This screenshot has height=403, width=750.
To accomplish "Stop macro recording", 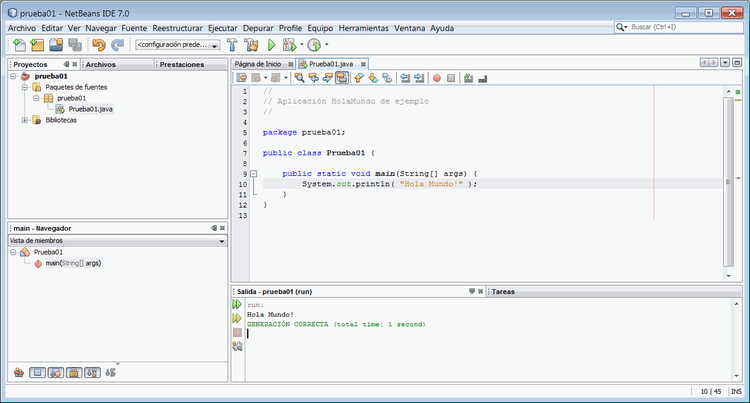I will click(451, 78).
